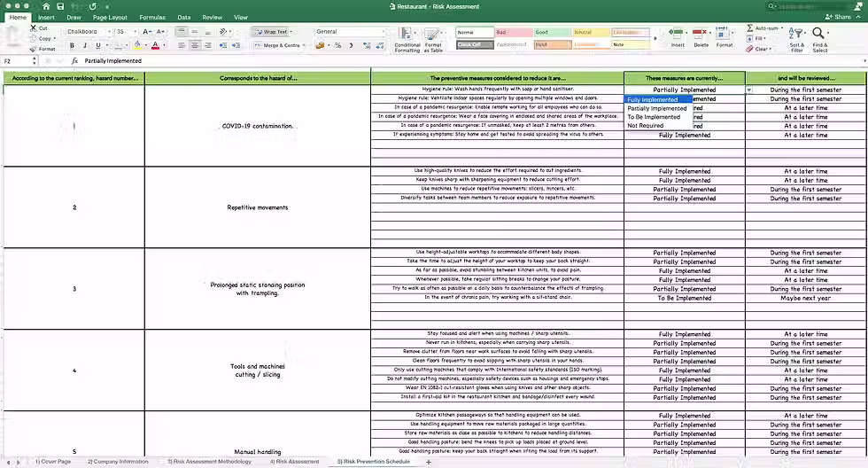This screenshot has width=868, height=468.
Task: Toggle Wrap Text on
Action: [273, 32]
